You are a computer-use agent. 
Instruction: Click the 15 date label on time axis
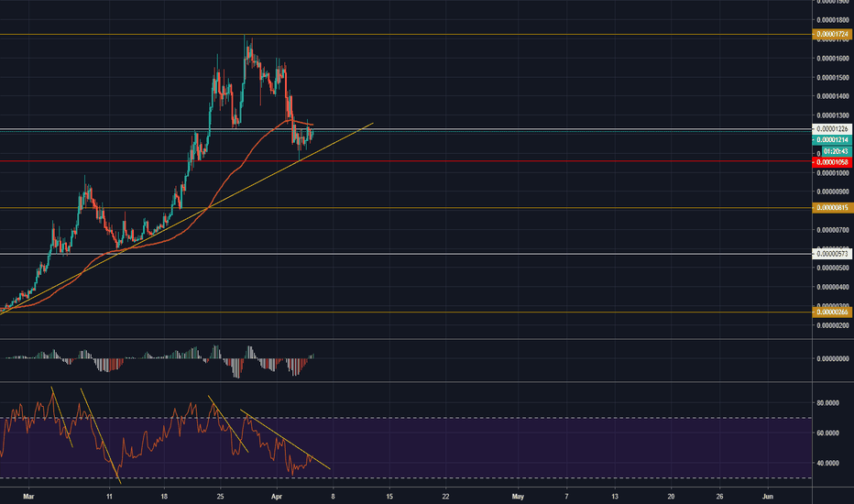click(389, 497)
